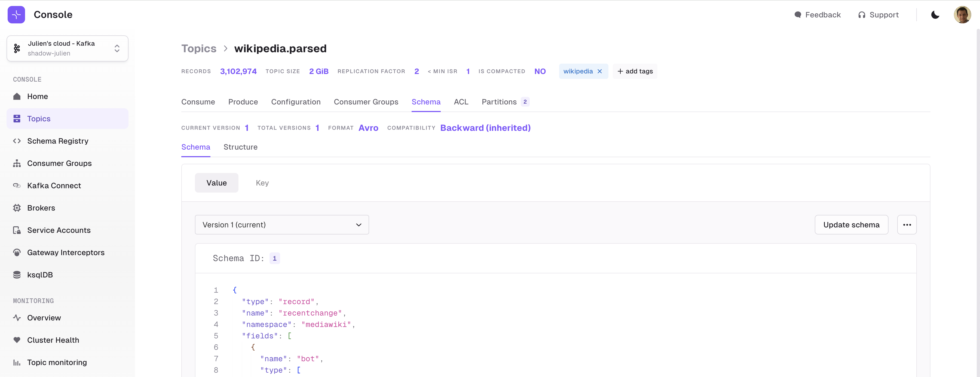Switch to the Structure sub-tab

pos(240,147)
